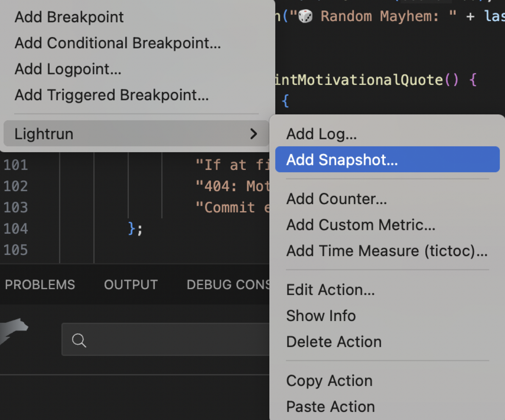Switch to the PROBLEMS panel tab

[x=40, y=285]
